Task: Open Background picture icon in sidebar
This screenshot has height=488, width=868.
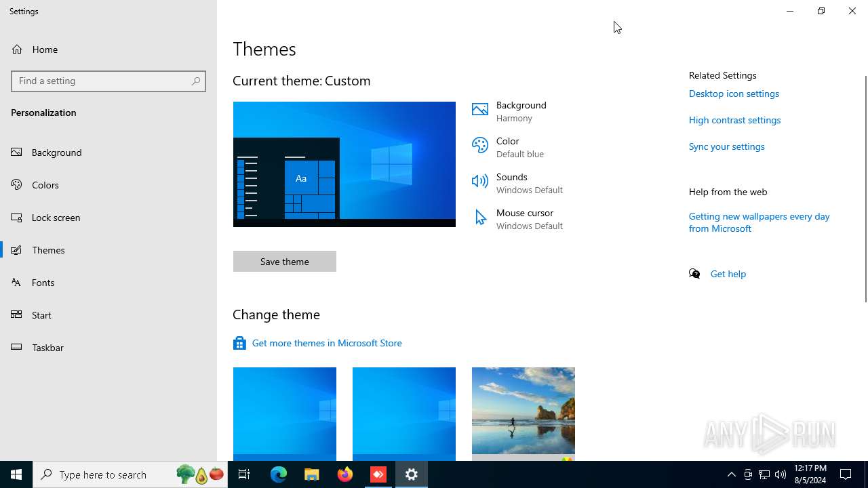Action: click(x=17, y=152)
